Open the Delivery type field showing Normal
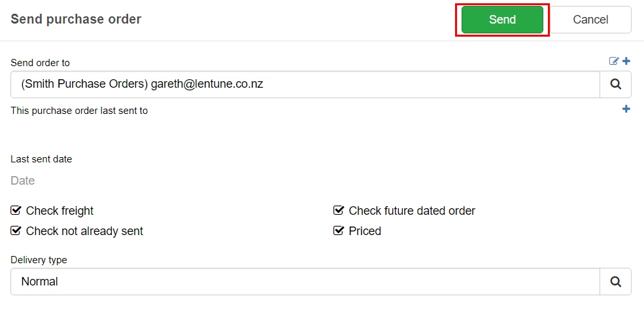Viewport: 644px width, 311px height. coord(305,282)
